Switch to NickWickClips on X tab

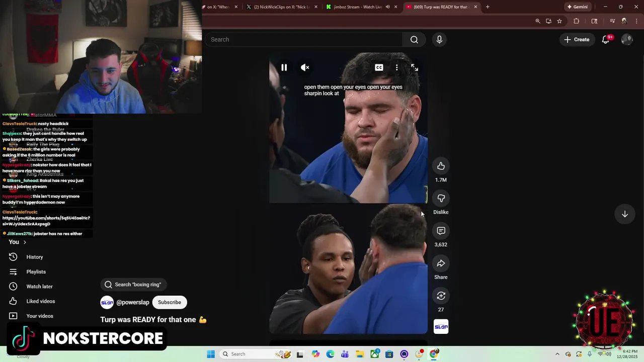point(282,7)
